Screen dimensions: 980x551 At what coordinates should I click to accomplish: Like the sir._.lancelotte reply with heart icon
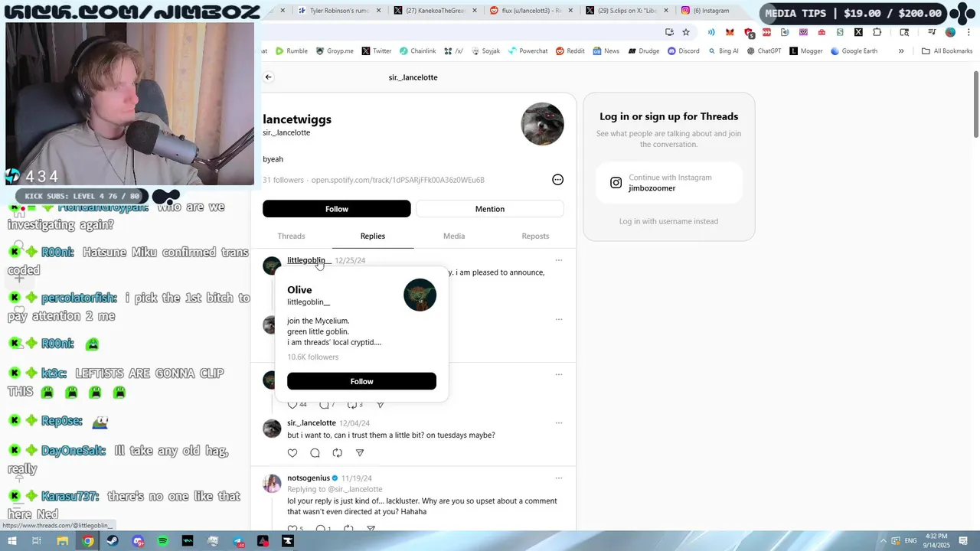tap(292, 453)
